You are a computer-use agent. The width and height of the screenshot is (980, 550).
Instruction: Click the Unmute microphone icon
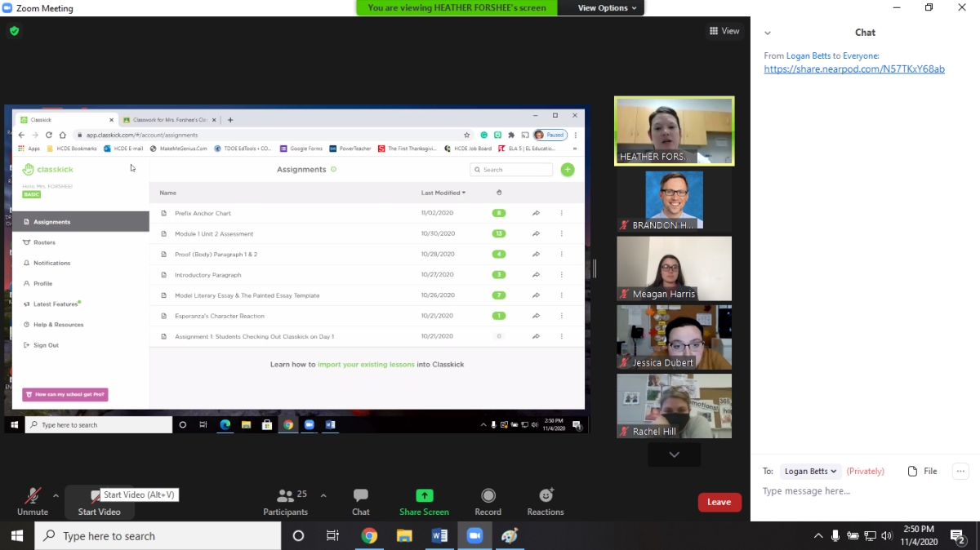33,495
